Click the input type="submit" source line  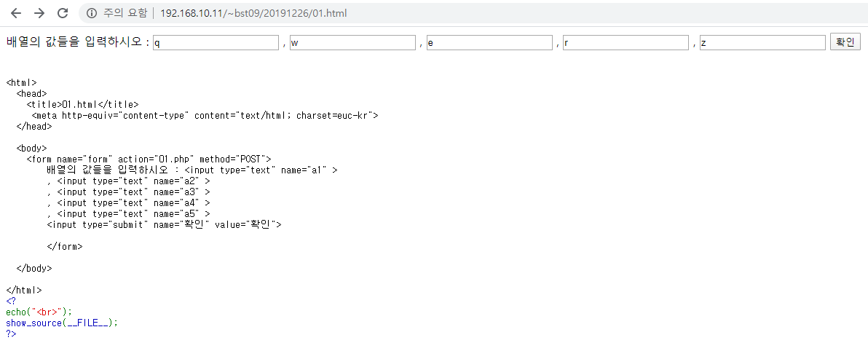point(165,225)
